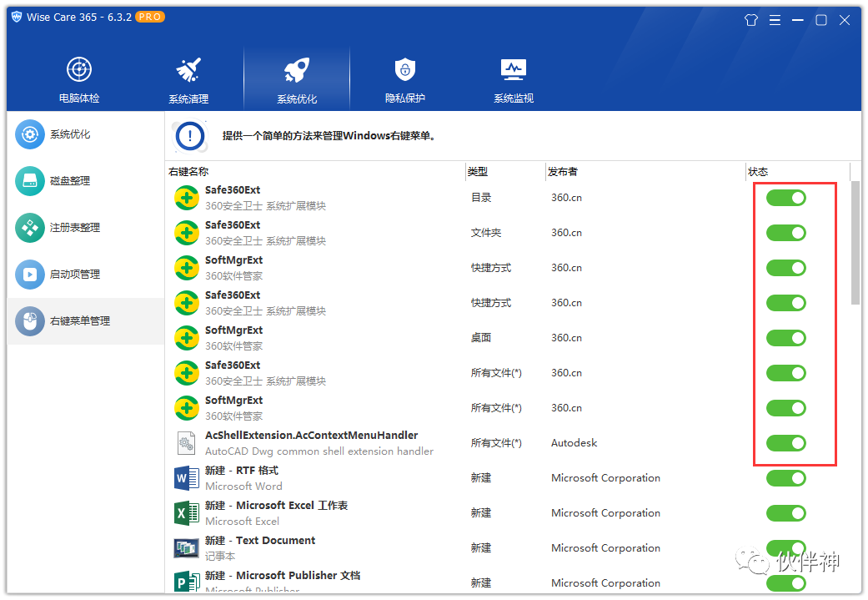Click the Safe360Ext 目录 row icon
Screen dimensions: 868x600
(187, 198)
